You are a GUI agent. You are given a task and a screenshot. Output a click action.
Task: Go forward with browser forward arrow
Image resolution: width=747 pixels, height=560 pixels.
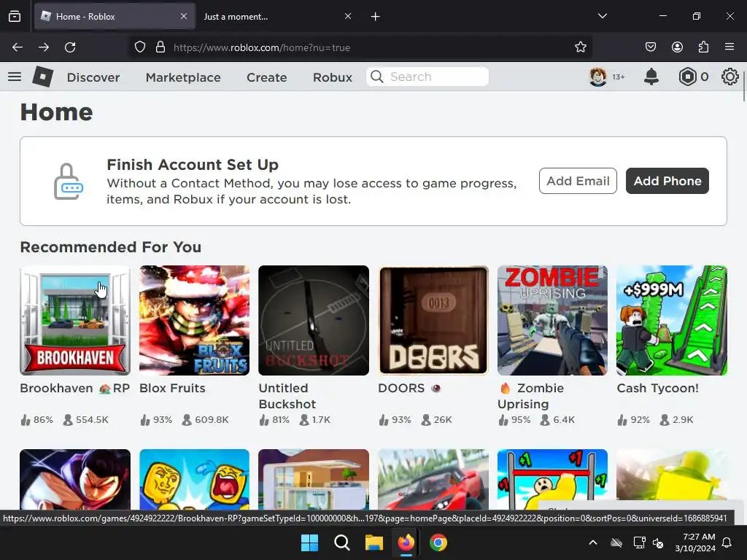(44, 47)
